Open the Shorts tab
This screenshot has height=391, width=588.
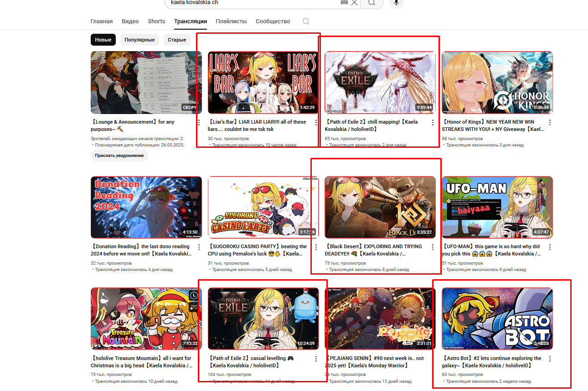(x=156, y=21)
